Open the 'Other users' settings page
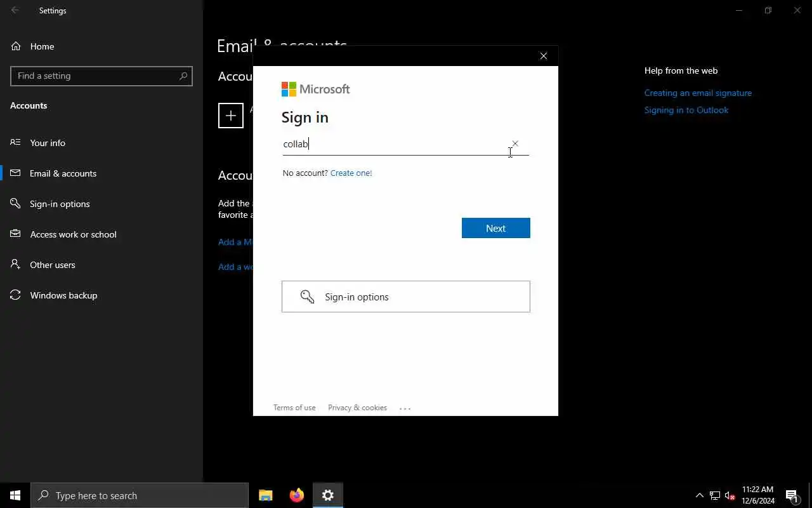 point(101,265)
